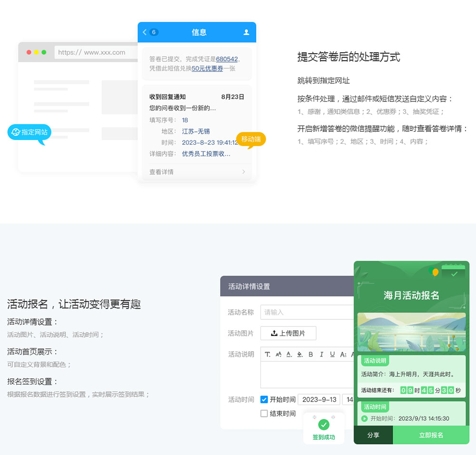Viewport: 476px width, 455px height.
Task: Choose the background fill bucket icon
Action: [299, 354]
